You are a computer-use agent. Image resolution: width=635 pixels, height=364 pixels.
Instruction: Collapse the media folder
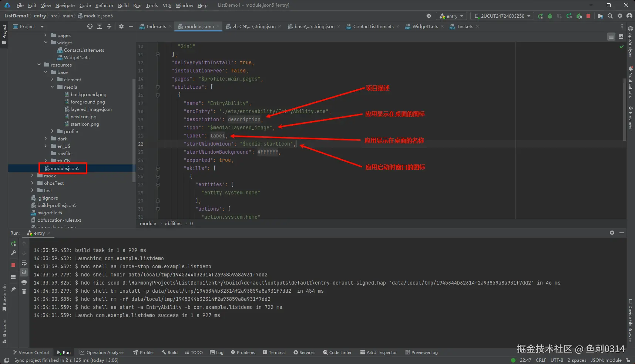point(52,87)
